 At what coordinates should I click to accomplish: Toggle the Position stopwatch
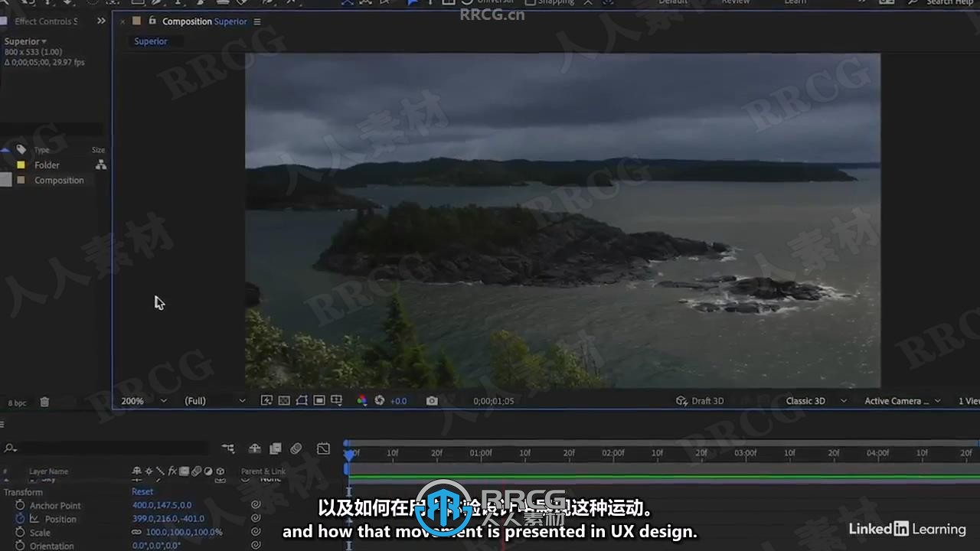(20, 519)
